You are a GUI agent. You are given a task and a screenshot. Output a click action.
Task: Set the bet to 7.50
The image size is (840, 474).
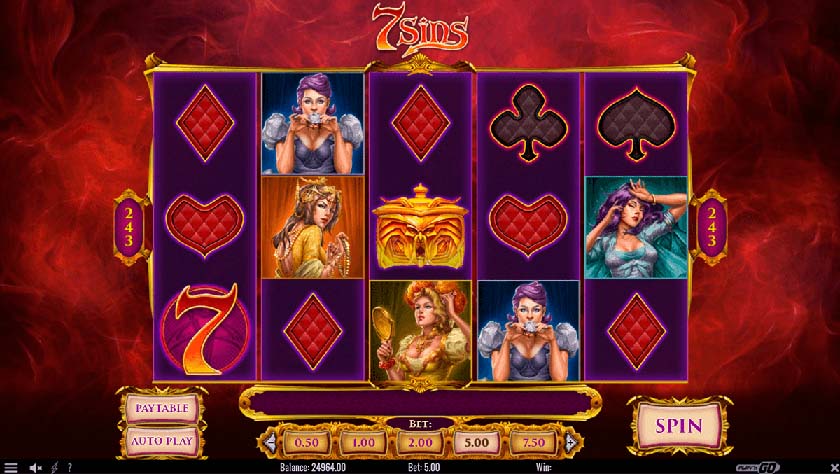click(534, 443)
